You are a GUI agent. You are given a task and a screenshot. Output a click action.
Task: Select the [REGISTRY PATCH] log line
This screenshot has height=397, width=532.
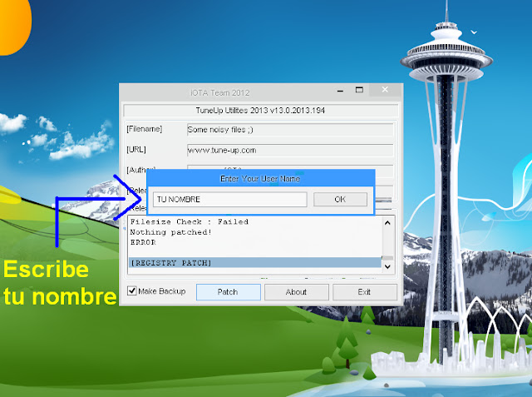pyautogui.click(x=255, y=262)
